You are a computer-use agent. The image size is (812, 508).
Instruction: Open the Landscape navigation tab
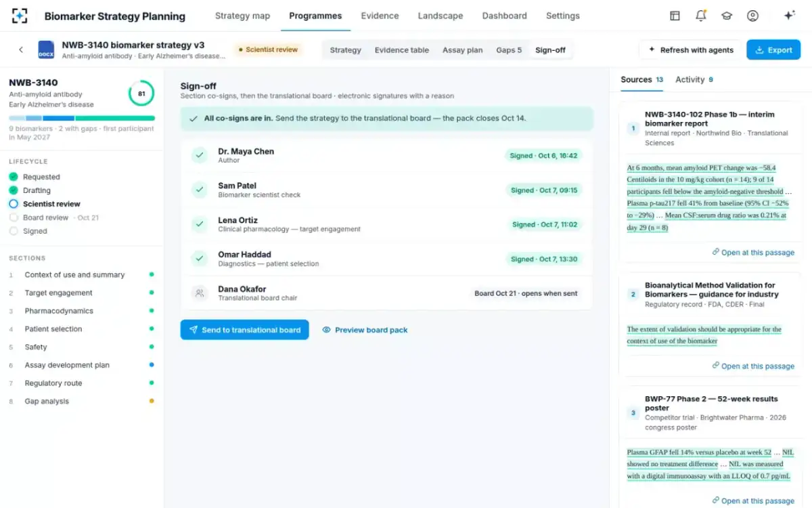click(441, 16)
